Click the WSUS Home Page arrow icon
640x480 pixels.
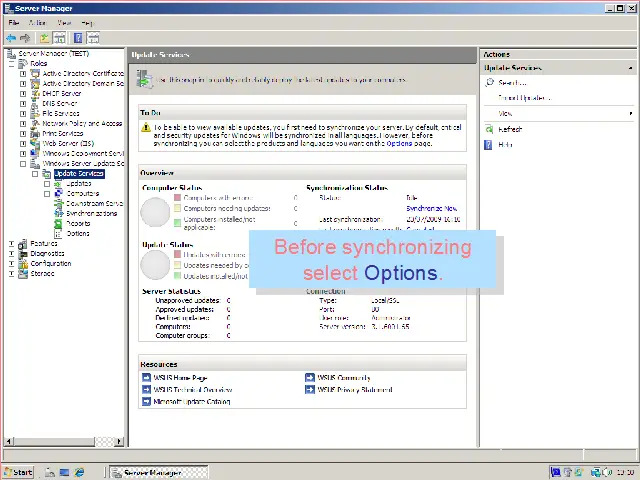[147, 378]
